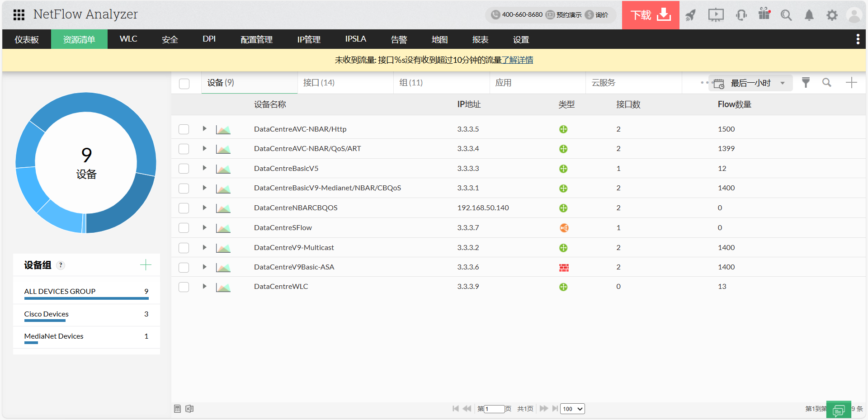Viewport: 868px width, 420px height.
Task: Expand the DataCentreAVC-NBAR/Http row
Action: pyautogui.click(x=204, y=129)
